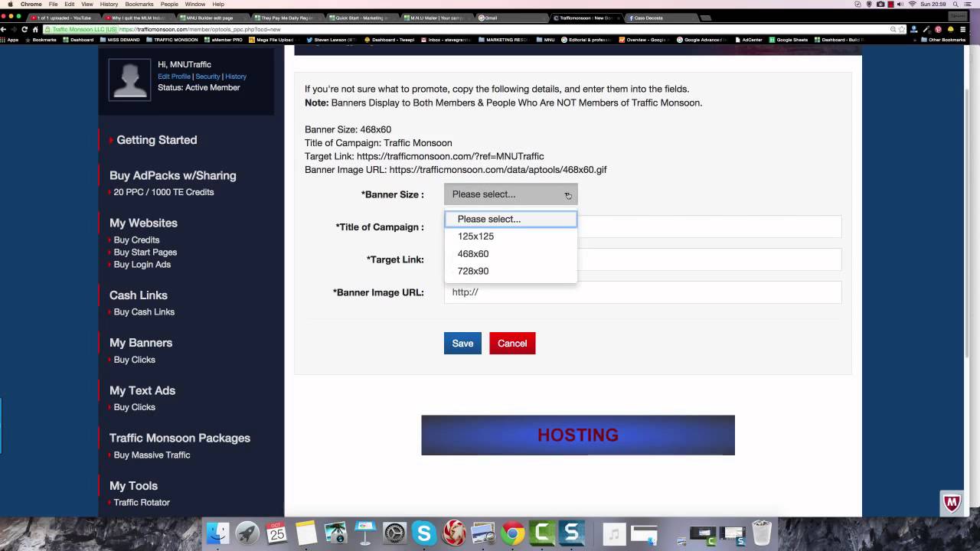Click into Banner Image URL field
980x551 pixels.
tap(642, 292)
